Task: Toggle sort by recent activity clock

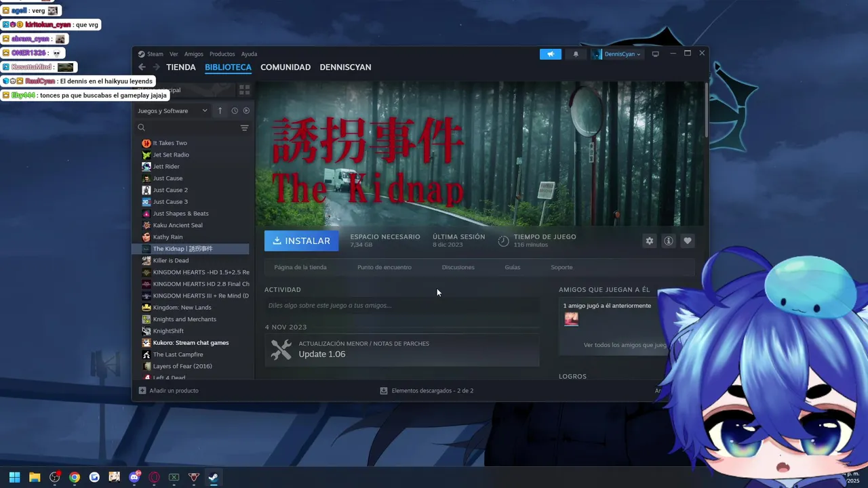Action: pos(235,110)
